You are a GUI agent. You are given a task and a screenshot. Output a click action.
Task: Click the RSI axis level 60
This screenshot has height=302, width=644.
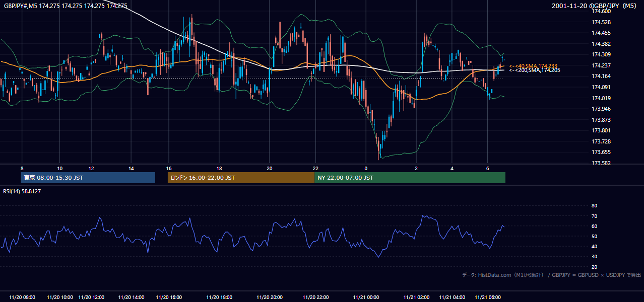594,226
